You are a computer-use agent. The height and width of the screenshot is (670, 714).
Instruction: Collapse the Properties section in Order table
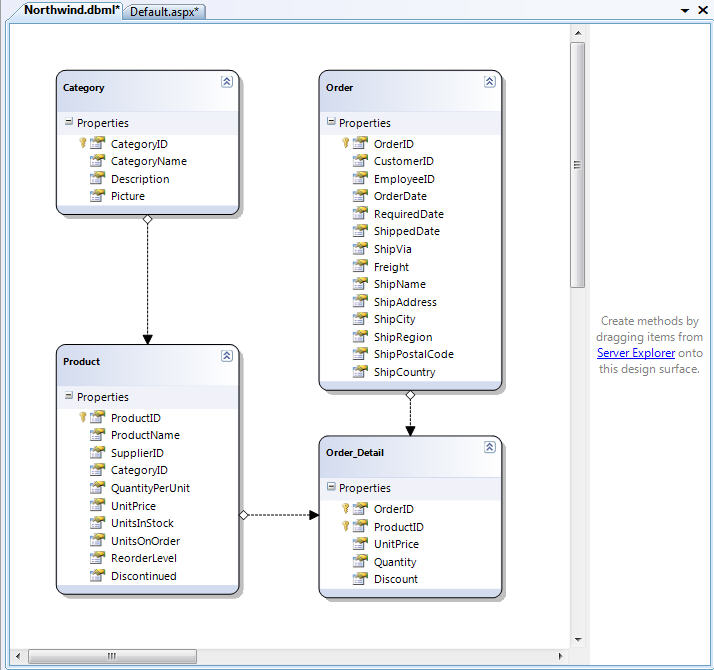[x=331, y=123]
